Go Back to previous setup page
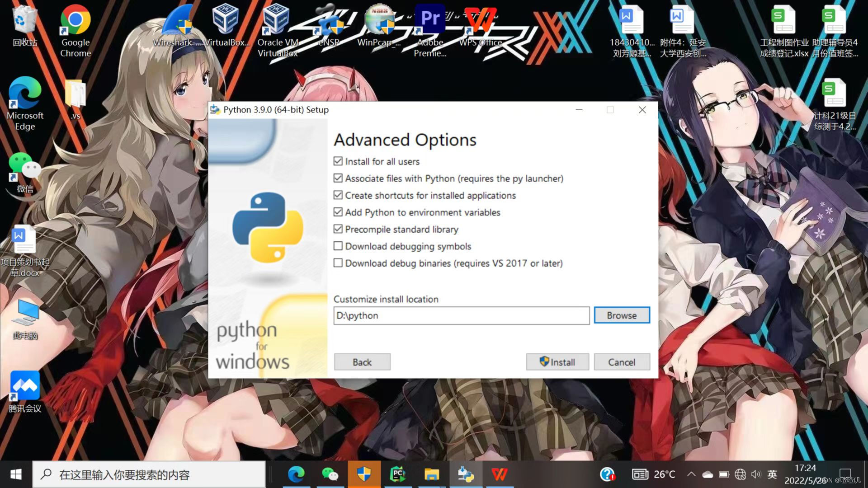Screen dimensions: 868x488 362,362
